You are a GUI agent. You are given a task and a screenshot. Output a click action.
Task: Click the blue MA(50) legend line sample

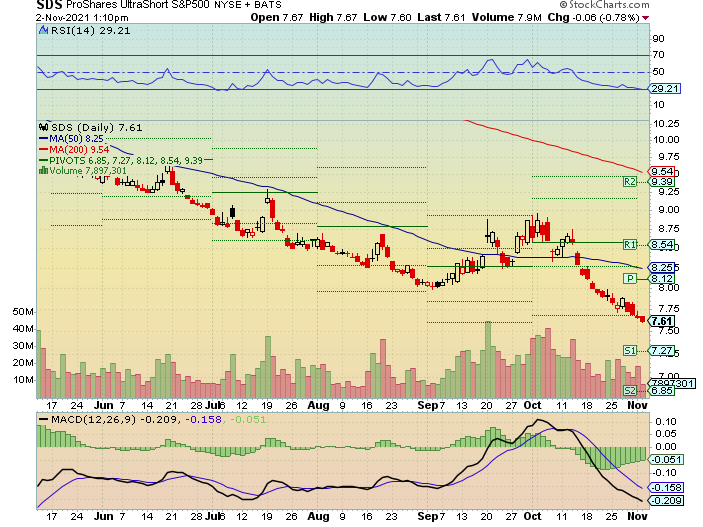43,139
